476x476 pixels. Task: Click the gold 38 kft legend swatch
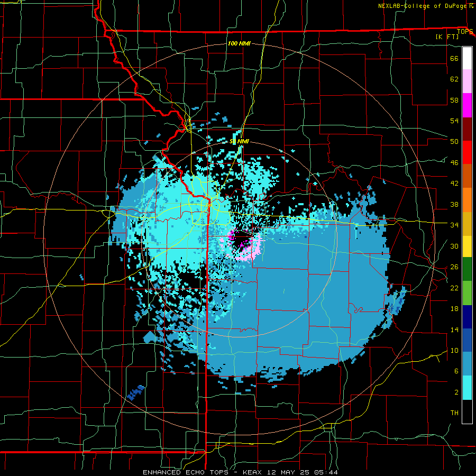(x=467, y=224)
